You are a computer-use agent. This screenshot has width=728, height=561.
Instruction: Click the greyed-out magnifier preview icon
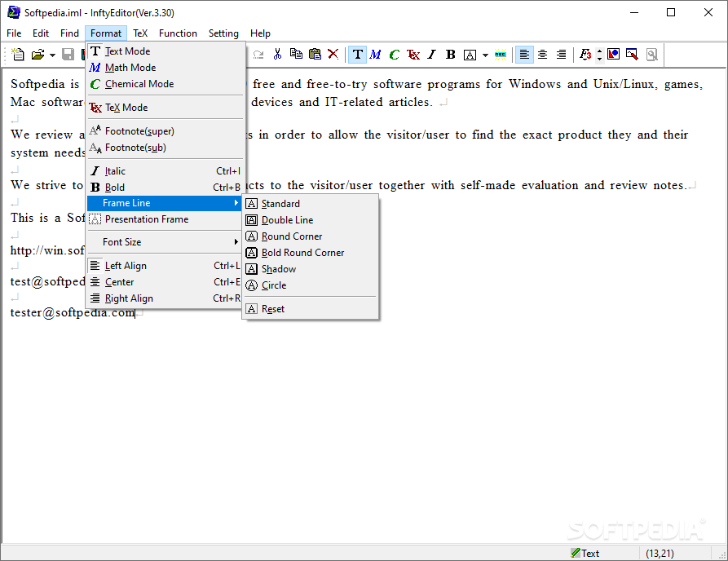tap(652, 55)
